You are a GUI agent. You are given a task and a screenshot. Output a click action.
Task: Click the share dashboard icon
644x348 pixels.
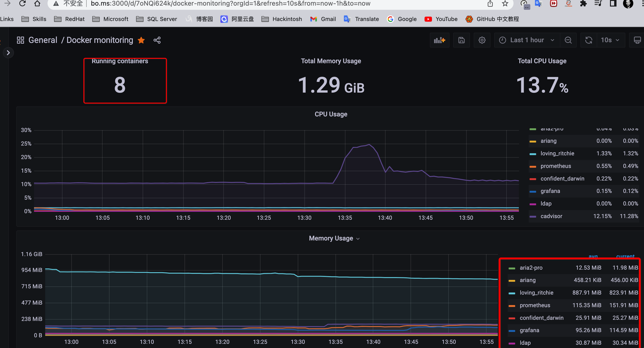point(157,40)
